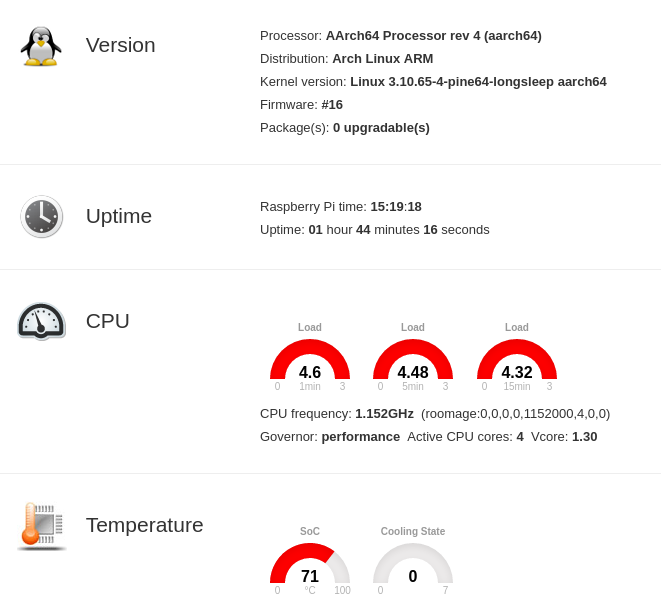This screenshot has height=614, width=661.
Task: Click the CPU frequency 1.152GHz value
Action: tap(384, 414)
